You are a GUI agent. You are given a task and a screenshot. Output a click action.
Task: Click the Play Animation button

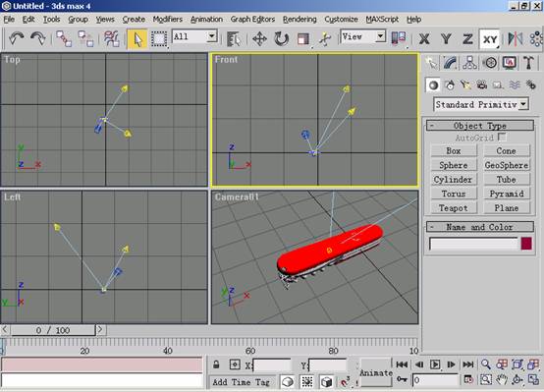point(435,364)
